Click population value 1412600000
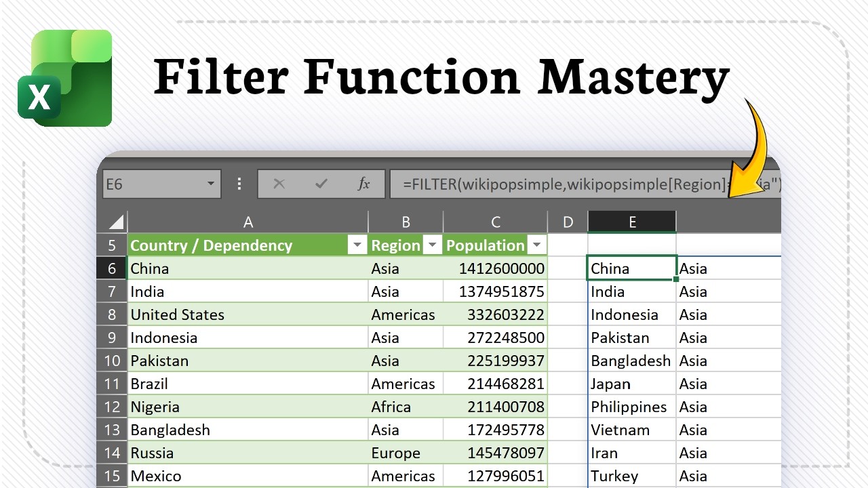Image resolution: width=868 pixels, height=488 pixels. 496,268
